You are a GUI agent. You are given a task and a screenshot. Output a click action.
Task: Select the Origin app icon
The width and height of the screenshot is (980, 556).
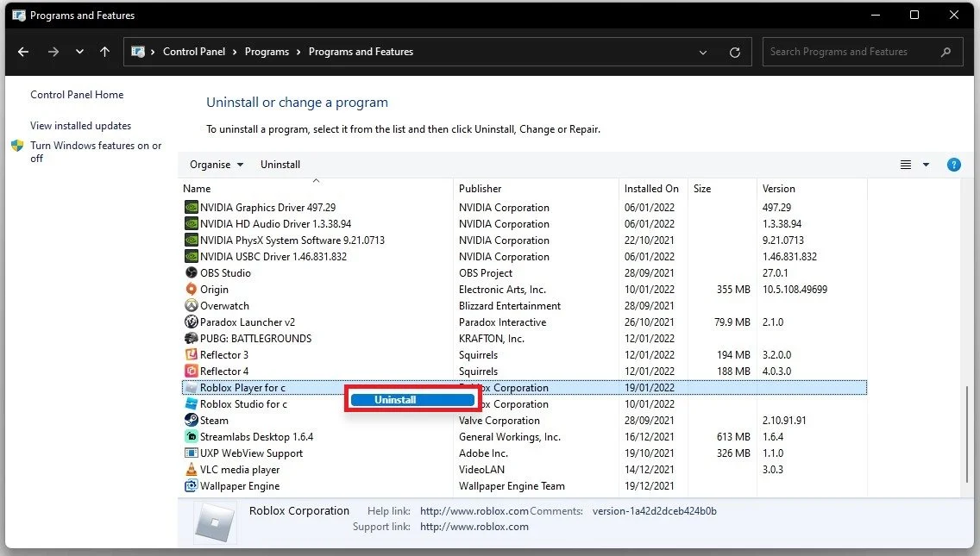click(x=192, y=290)
